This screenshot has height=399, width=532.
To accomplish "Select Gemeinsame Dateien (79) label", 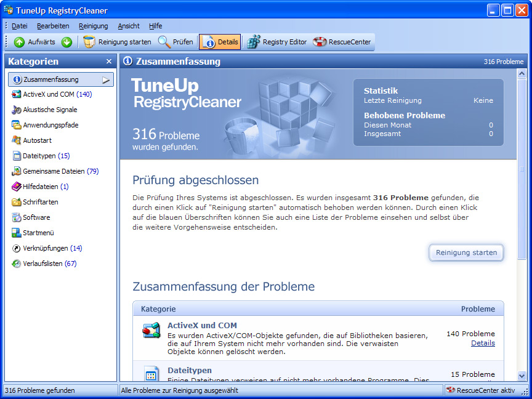I will click(x=61, y=171).
